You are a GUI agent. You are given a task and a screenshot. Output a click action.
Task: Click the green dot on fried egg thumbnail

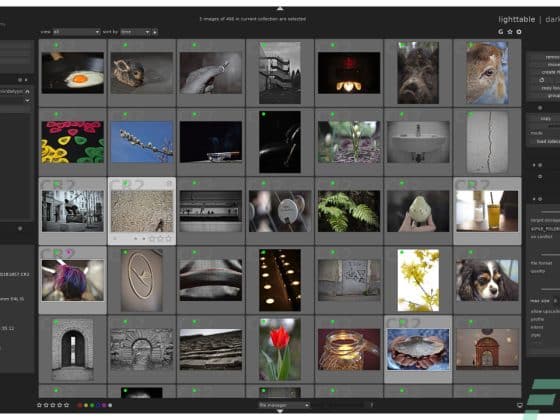(56, 45)
